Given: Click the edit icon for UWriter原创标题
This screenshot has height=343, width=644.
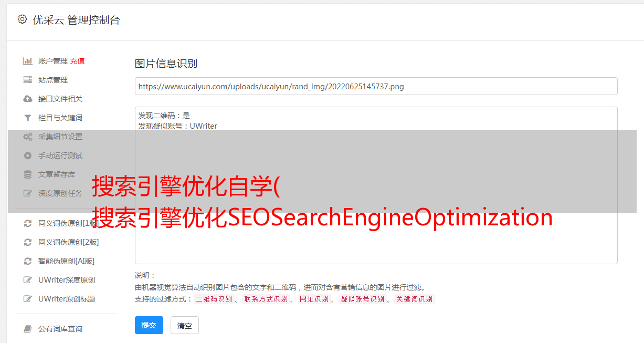Looking at the screenshot, I should pyautogui.click(x=28, y=299).
